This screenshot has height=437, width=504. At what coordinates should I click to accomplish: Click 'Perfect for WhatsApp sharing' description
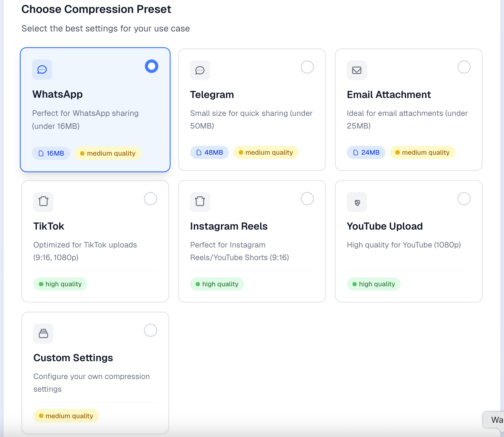click(x=85, y=120)
